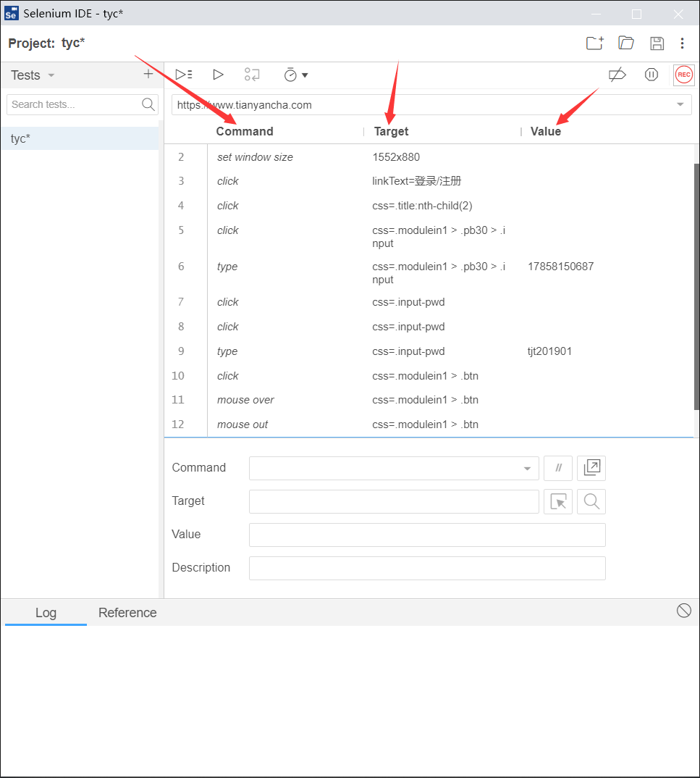Viewport: 700px width, 778px height.
Task: Select row 4 css=.title:nth-child(2)
Action: pyautogui.click(x=429, y=206)
